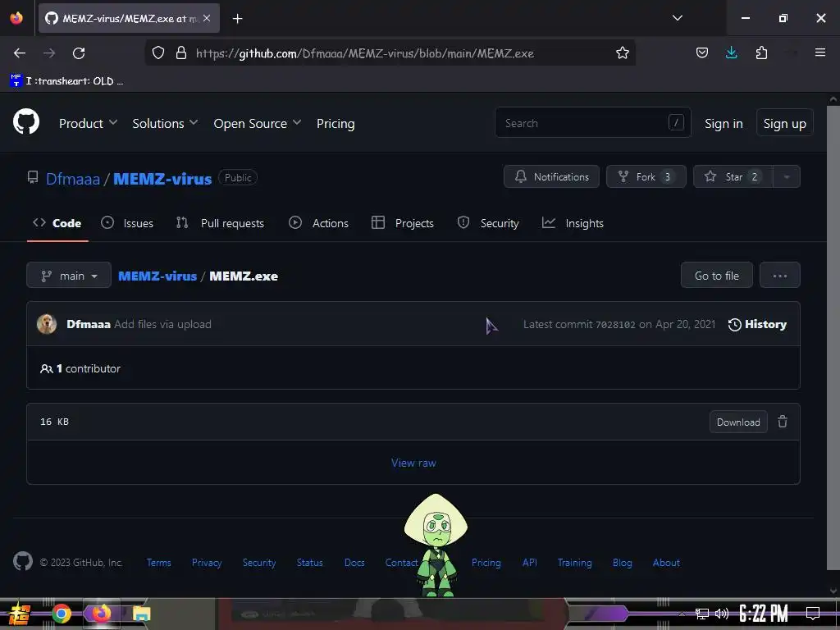The width and height of the screenshot is (840, 630).
Task: Click the 'Add files via upload' commit message
Action: click(x=162, y=324)
